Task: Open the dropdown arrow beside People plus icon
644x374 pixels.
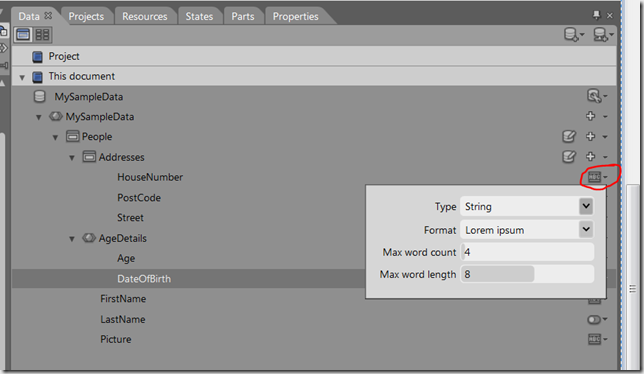Action: (605, 137)
